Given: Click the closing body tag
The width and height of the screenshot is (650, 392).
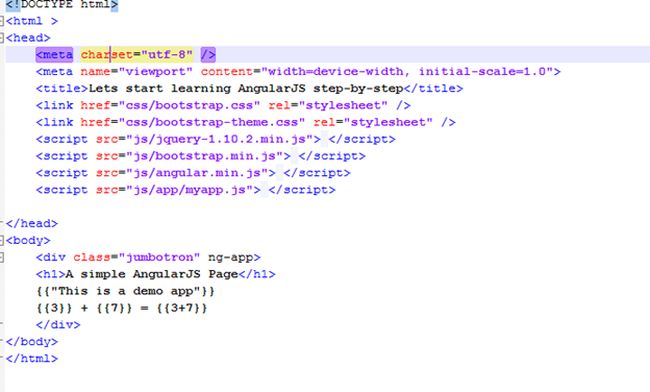Looking at the screenshot, I should coord(32,342).
